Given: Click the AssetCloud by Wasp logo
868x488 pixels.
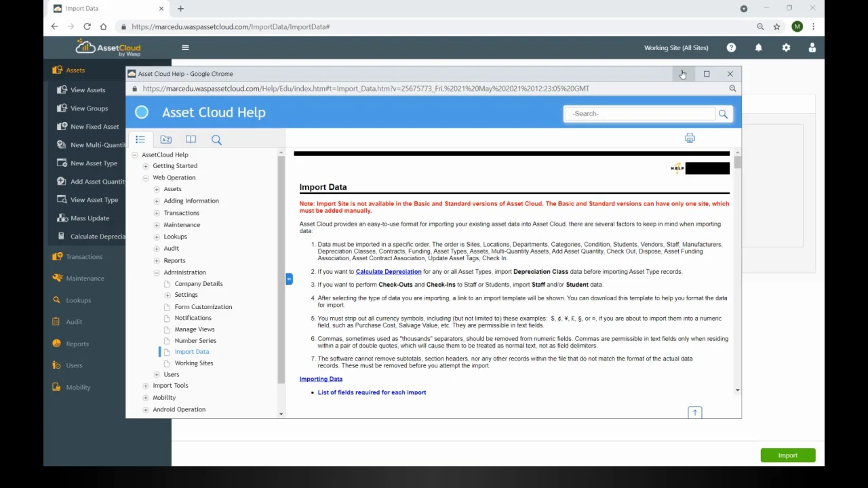Looking at the screenshot, I should pyautogui.click(x=108, y=47).
